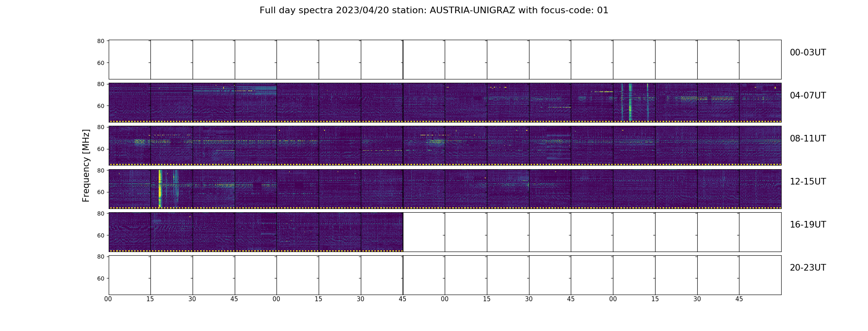Screen dimensions: 868x331
Task: Click the empty 00-03UT spectrum panel
Action: tap(445, 60)
